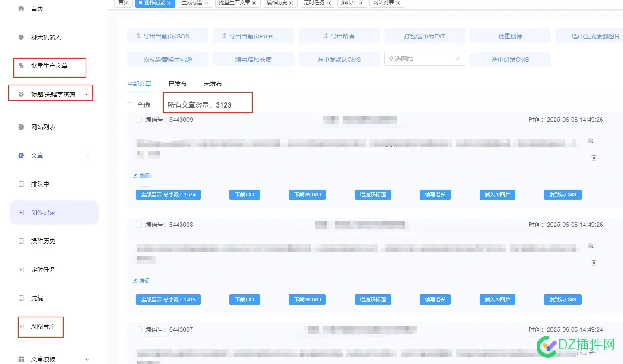
Task: Tick the 全选 select-all checkbox
Action: [130, 105]
